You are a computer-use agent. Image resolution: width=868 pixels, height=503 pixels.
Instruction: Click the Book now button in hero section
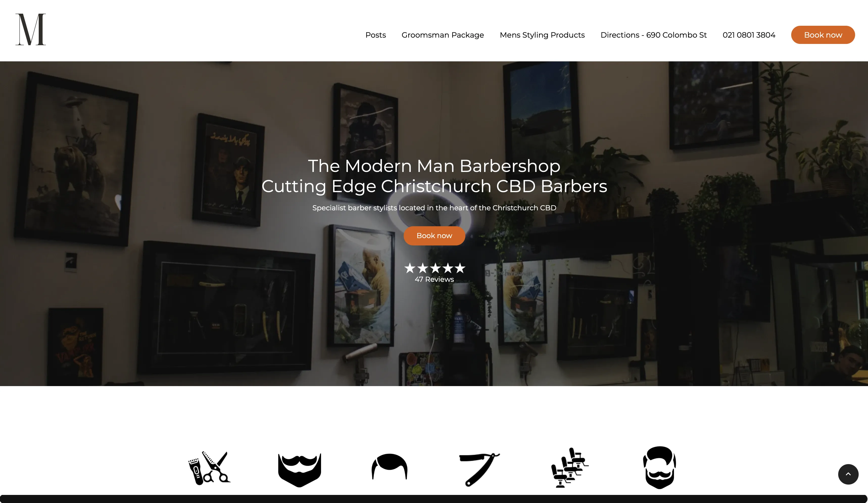click(x=434, y=235)
